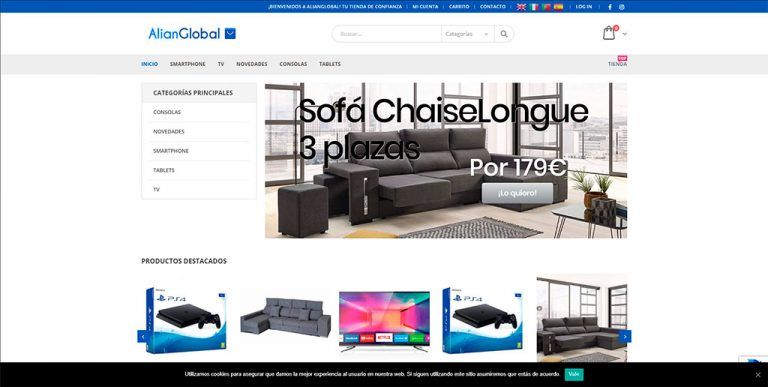Open the second PS4 console product

coord(483,320)
